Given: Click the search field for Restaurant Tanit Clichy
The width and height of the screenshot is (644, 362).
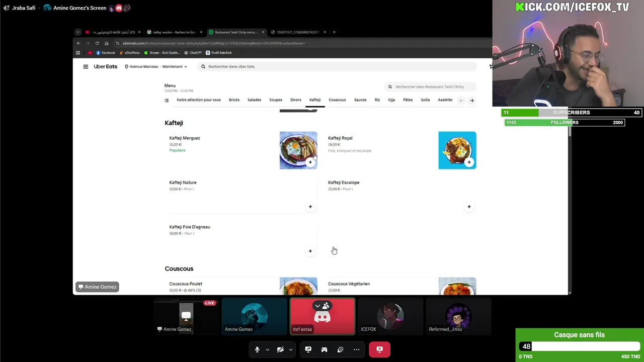Looking at the screenshot, I should click(x=430, y=86).
